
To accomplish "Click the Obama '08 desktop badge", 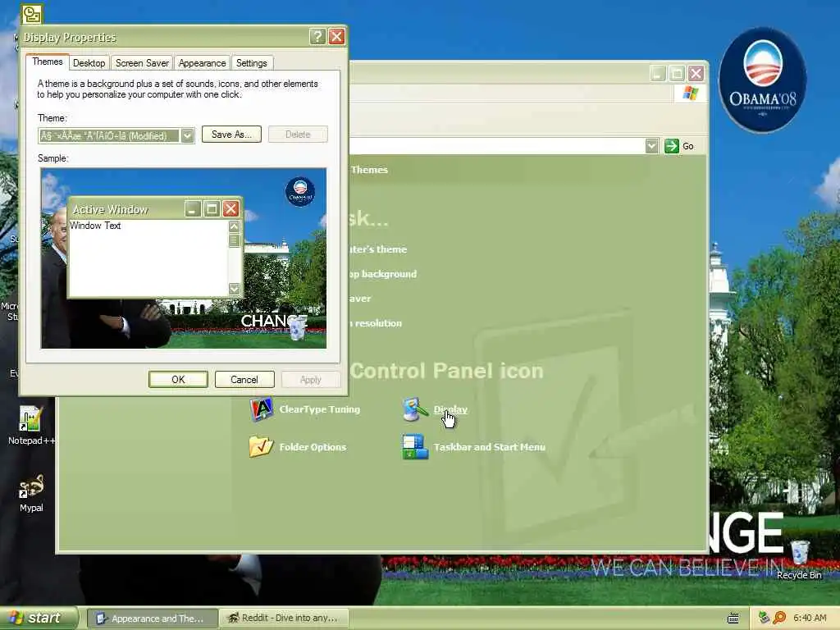I will 762,80.
